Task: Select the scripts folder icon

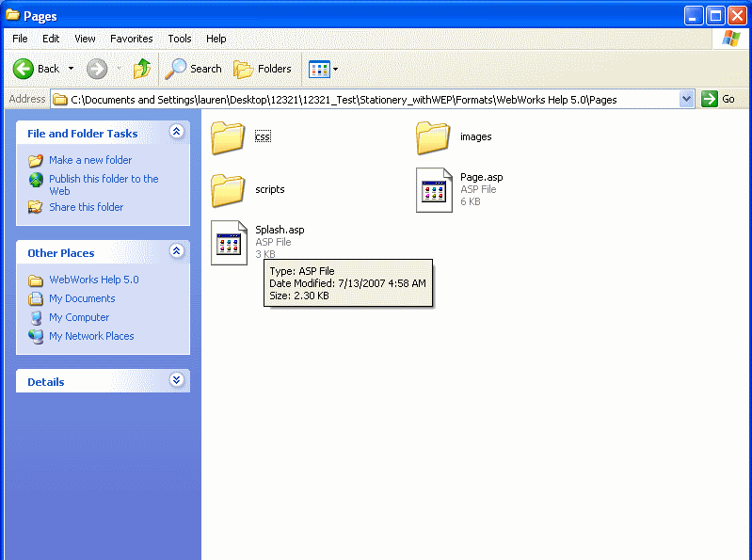Action: pos(228,190)
